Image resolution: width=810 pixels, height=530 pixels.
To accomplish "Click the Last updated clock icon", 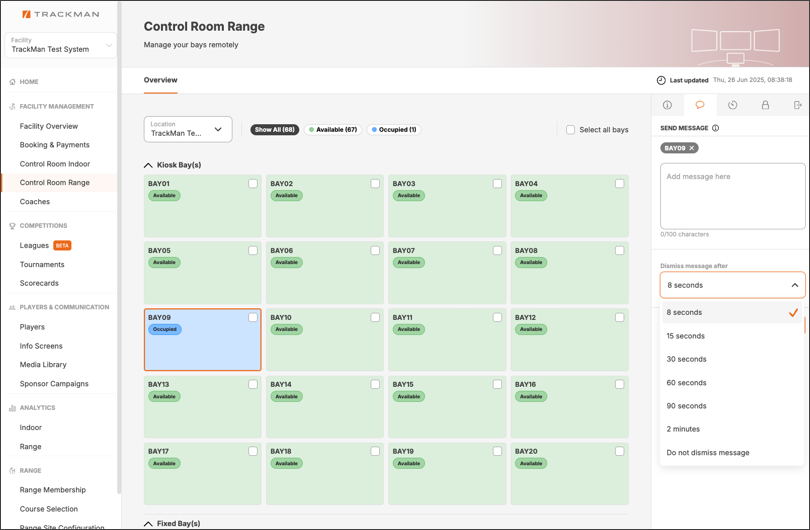I will pyautogui.click(x=661, y=80).
